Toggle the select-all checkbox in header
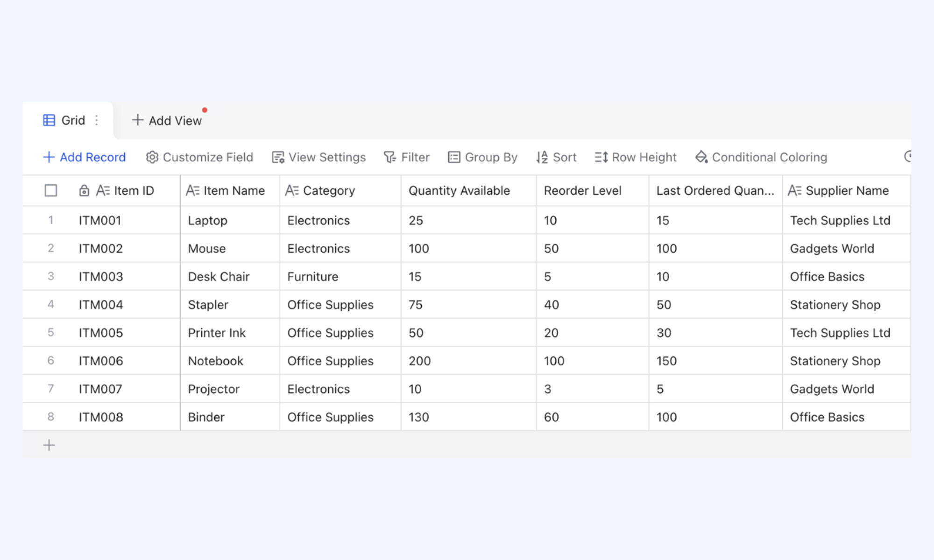The width and height of the screenshot is (934, 560). coord(51,190)
